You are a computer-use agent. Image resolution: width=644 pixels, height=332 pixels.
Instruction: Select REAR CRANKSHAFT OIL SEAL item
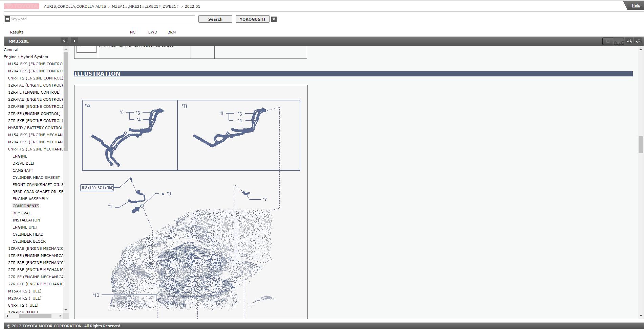(x=38, y=192)
